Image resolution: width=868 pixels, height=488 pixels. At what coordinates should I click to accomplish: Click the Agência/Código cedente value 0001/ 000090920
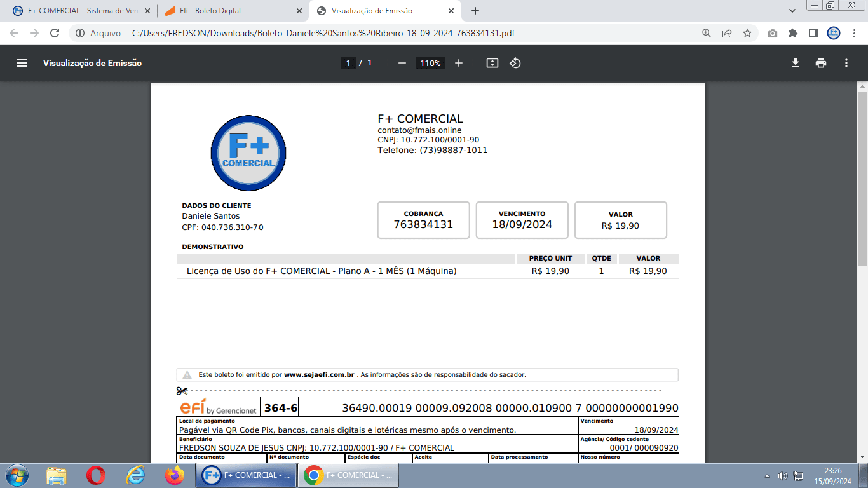[x=644, y=447]
